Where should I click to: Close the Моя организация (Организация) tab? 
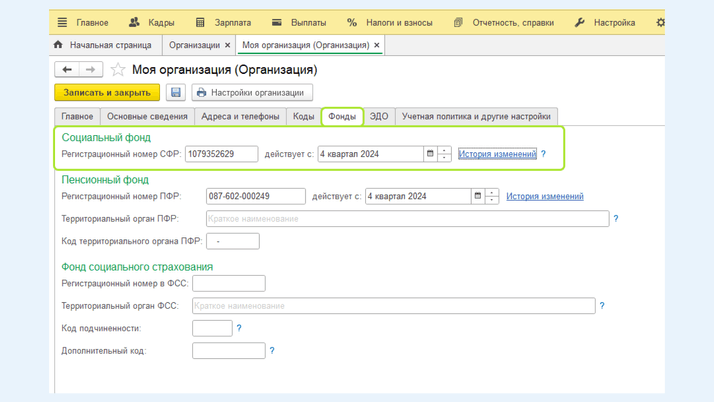pos(377,45)
